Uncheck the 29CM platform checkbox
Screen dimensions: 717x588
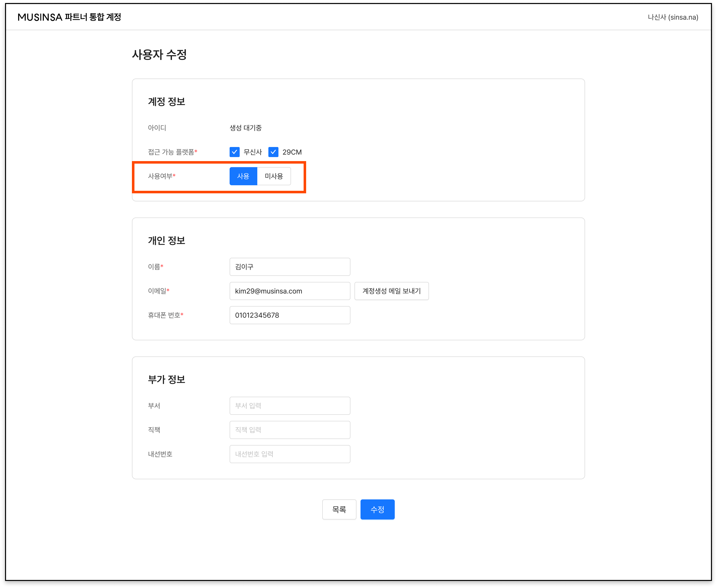click(273, 152)
